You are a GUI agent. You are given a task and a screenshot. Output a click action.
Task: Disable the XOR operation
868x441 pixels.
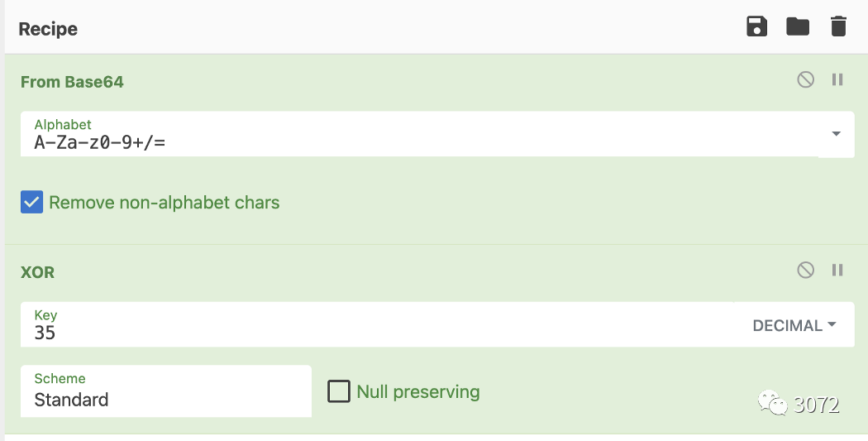coord(805,270)
